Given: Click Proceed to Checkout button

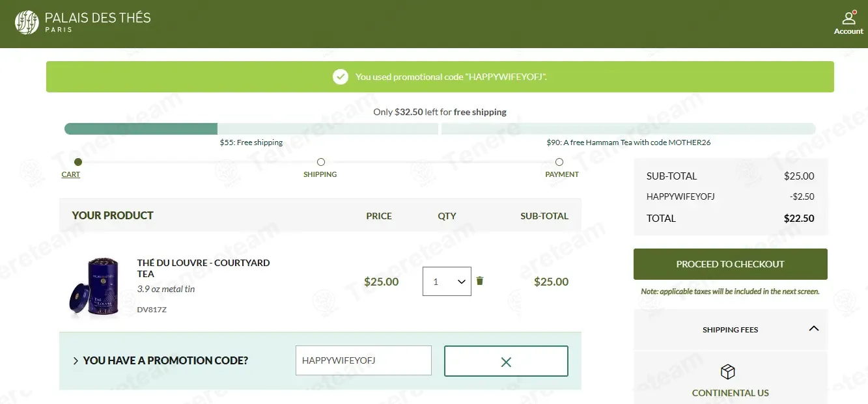Looking at the screenshot, I should tap(731, 264).
